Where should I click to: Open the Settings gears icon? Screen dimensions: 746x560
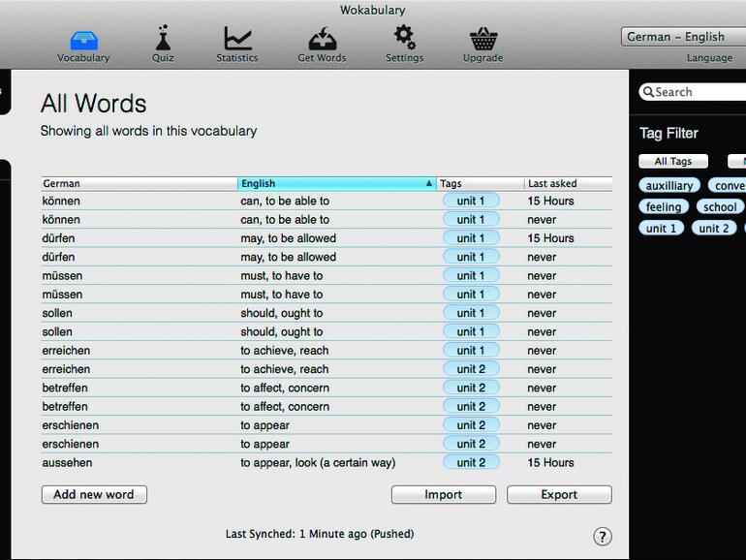404,38
